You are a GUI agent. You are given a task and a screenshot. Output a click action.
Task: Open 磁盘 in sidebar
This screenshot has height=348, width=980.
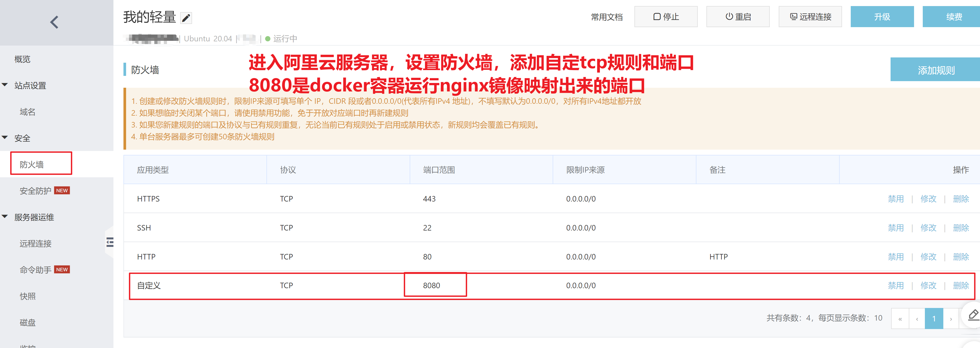[x=27, y=322]
